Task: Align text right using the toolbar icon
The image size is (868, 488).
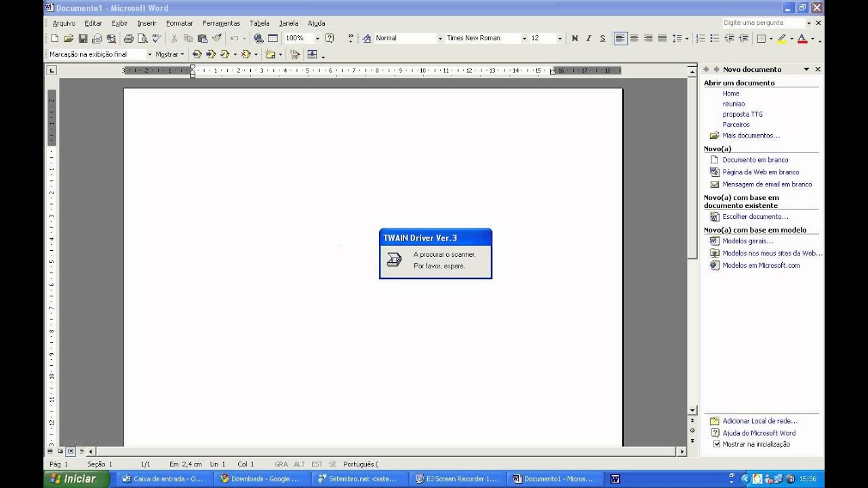Action: tap(648, 39)
